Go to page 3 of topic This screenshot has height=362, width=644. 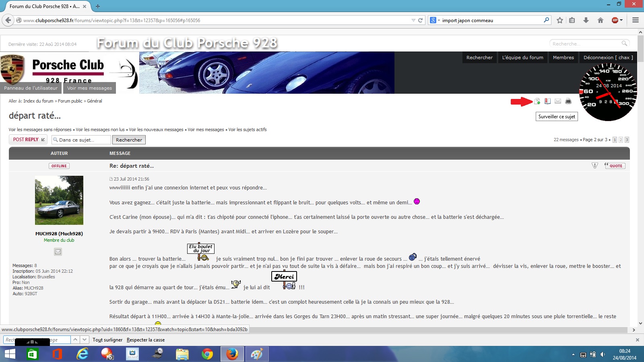(627, 140)
